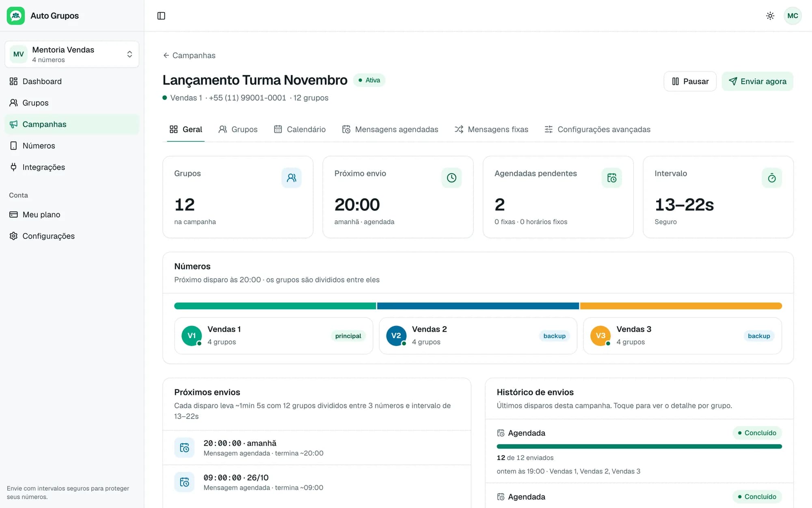Click the principal badge on Vendas 1
Image resolution: width=812 pixels, height=508 pixels.
(348, 336)
